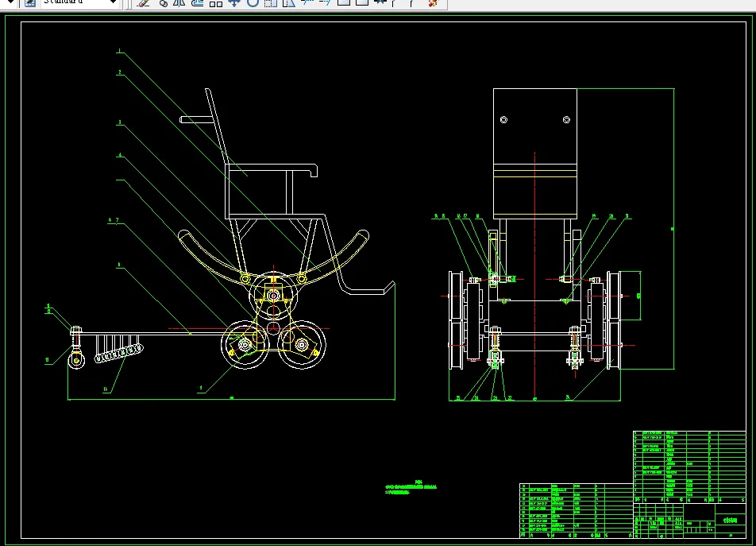Select the wheelchair armrest in side view

point(272,168)
